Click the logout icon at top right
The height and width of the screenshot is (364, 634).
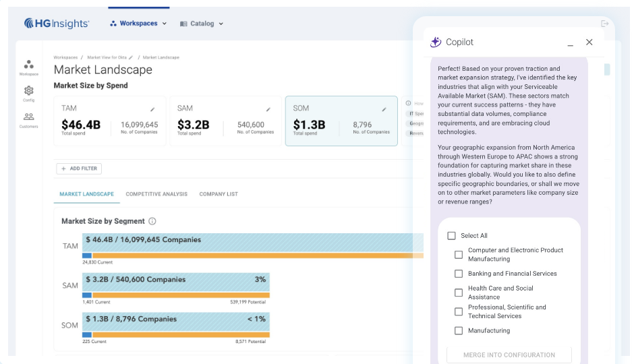pos(604,24)
